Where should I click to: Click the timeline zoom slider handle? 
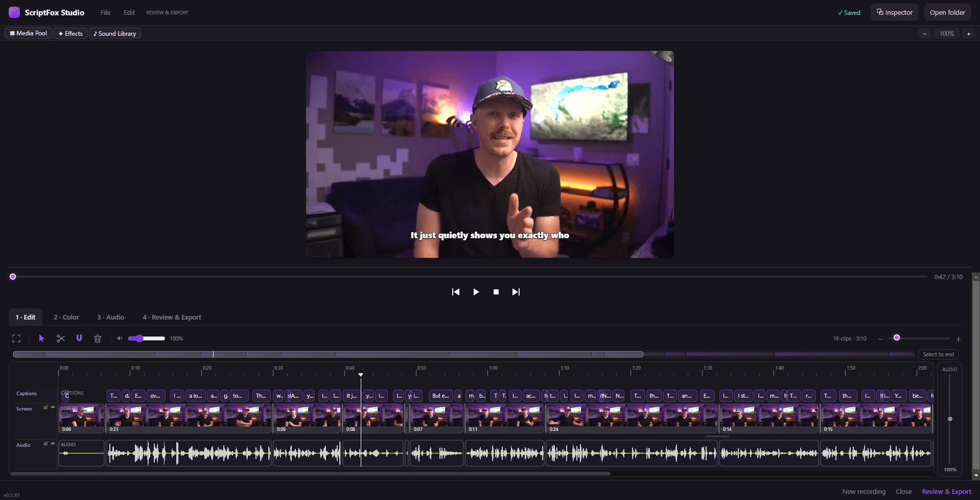(897, 338)
